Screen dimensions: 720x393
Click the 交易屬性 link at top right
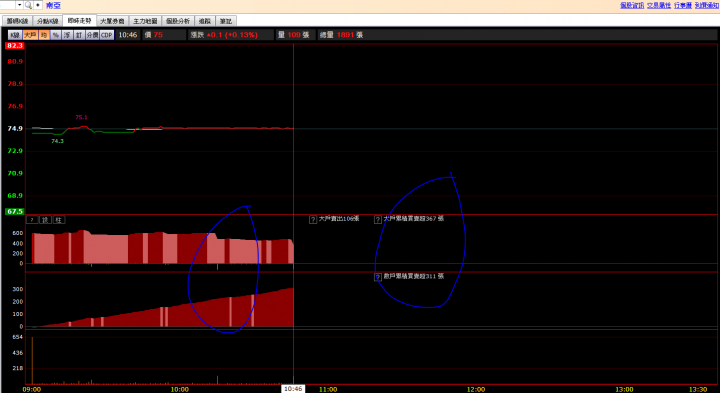[659, 5]
